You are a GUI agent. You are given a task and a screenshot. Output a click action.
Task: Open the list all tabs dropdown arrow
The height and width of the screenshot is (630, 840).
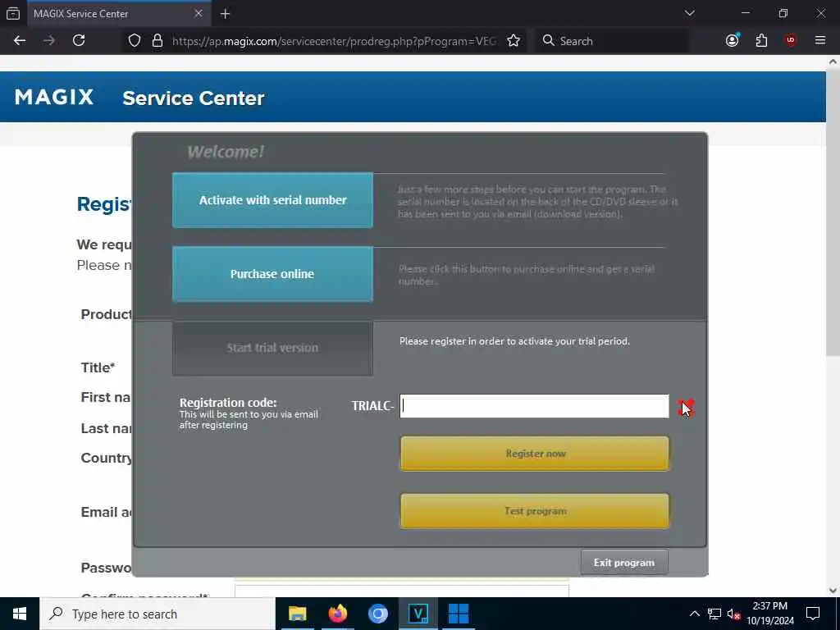click(690, 13)
